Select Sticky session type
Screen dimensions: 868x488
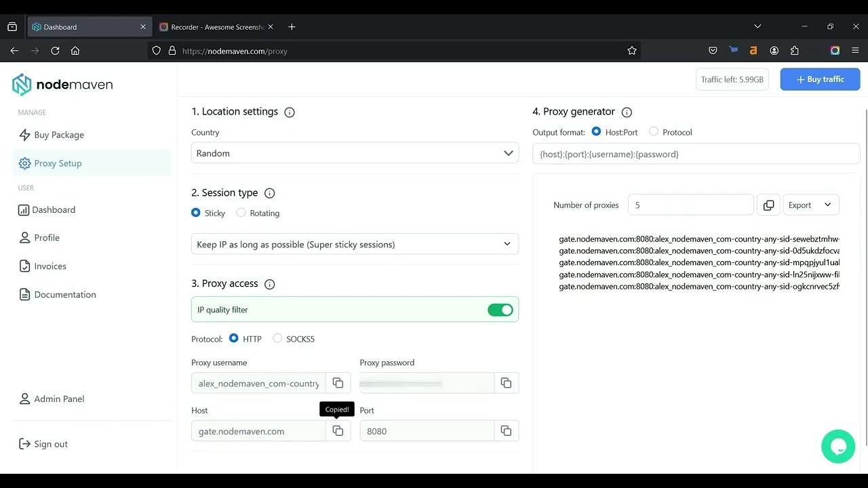(196, 213)
